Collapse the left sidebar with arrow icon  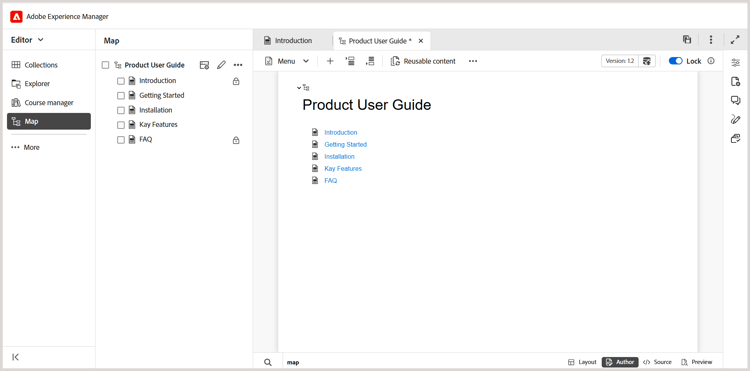coord(15,357)
